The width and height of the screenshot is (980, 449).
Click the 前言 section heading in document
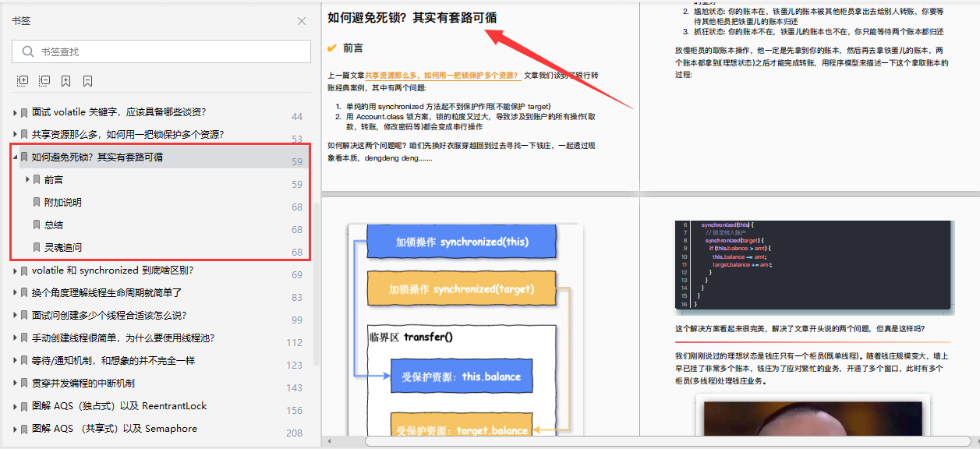(352, 48)
